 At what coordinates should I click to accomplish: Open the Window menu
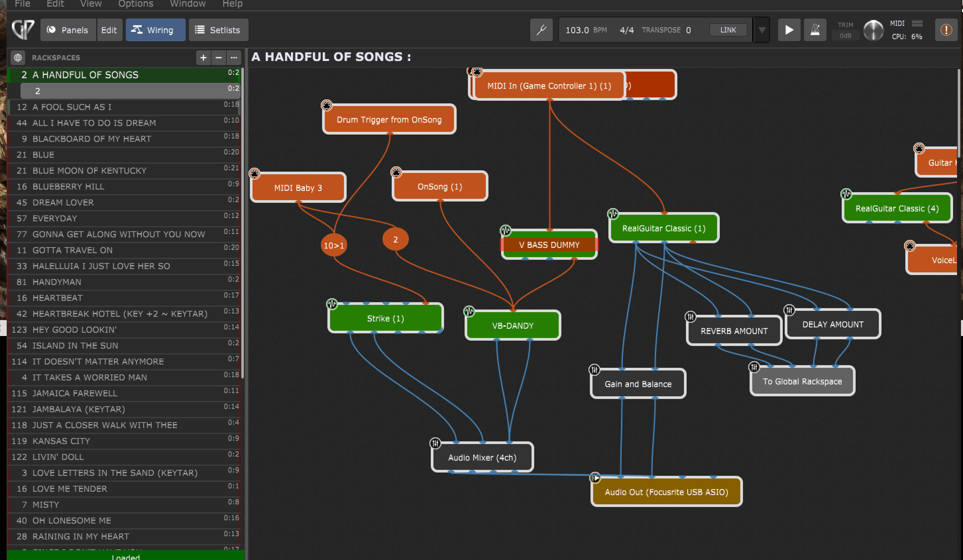click(188, 4)
